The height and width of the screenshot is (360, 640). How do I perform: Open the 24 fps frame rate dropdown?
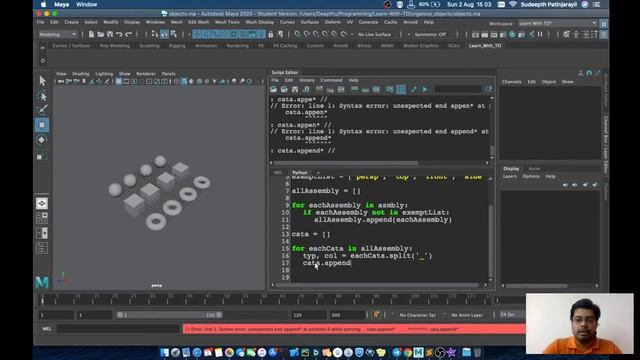pyautogui.click(x=511, y=315)
